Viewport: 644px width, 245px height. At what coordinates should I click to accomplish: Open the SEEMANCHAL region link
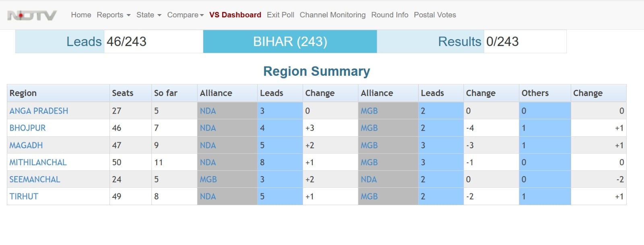click(x=35, y=179)
